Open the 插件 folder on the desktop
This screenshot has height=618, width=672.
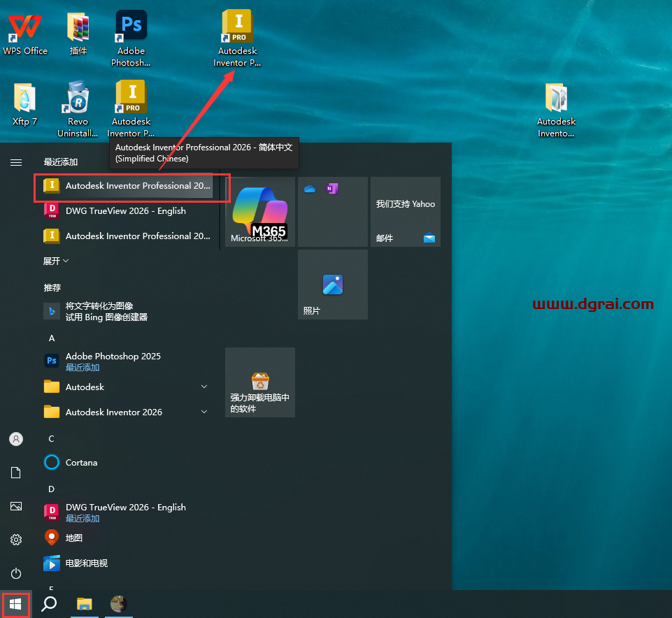coord(78,34)
